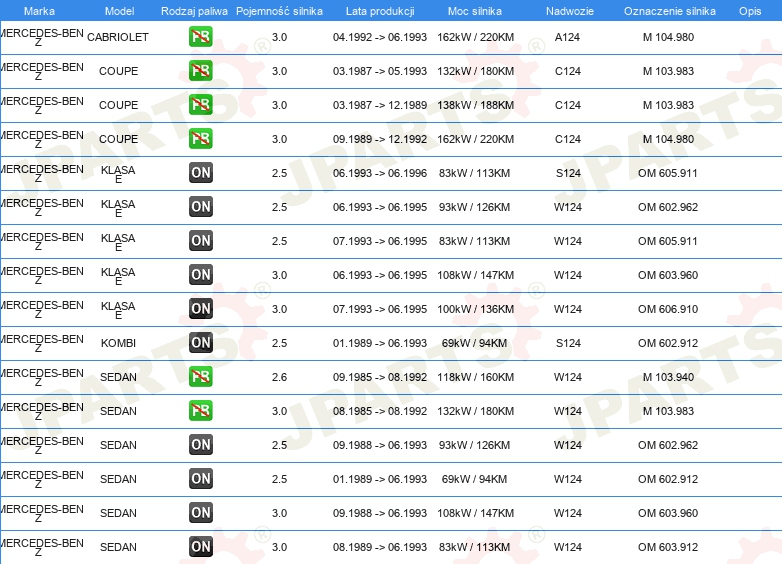Image resolution: width=782 pixels, height=564 pixels.
Task: Select the date range 08.1989 -> 06.1993
Action: [380, 547]
